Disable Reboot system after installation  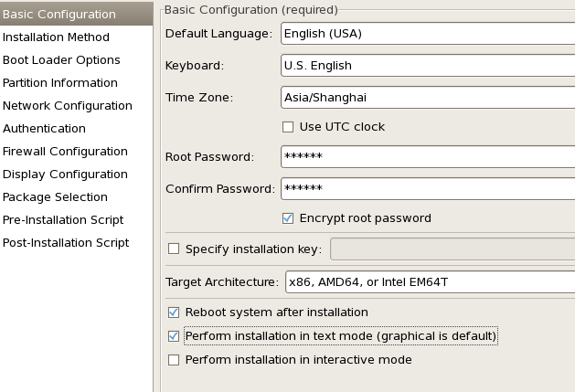click(x=174, y=313)
